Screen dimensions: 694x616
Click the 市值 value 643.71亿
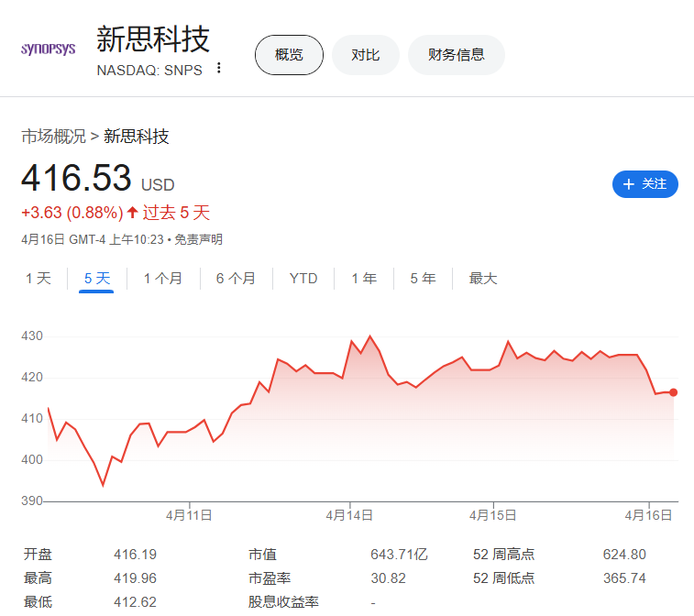click(x=399, y=555)
